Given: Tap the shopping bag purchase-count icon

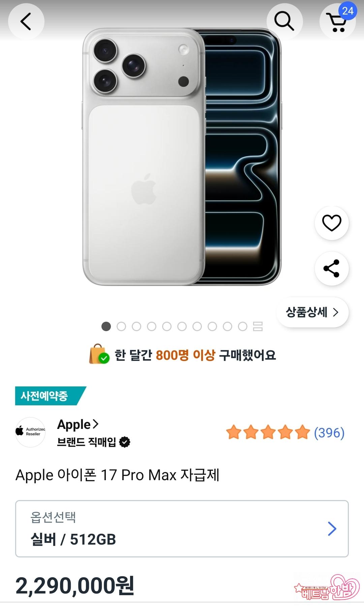Looking at the screenshot, I should [99, 354].
